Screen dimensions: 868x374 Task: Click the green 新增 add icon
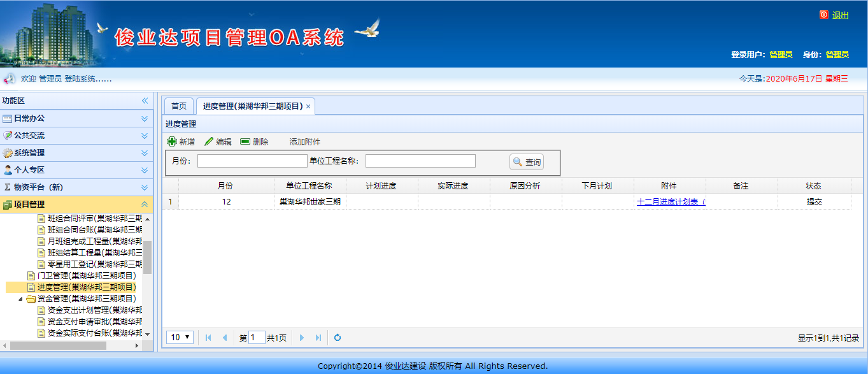172,141
